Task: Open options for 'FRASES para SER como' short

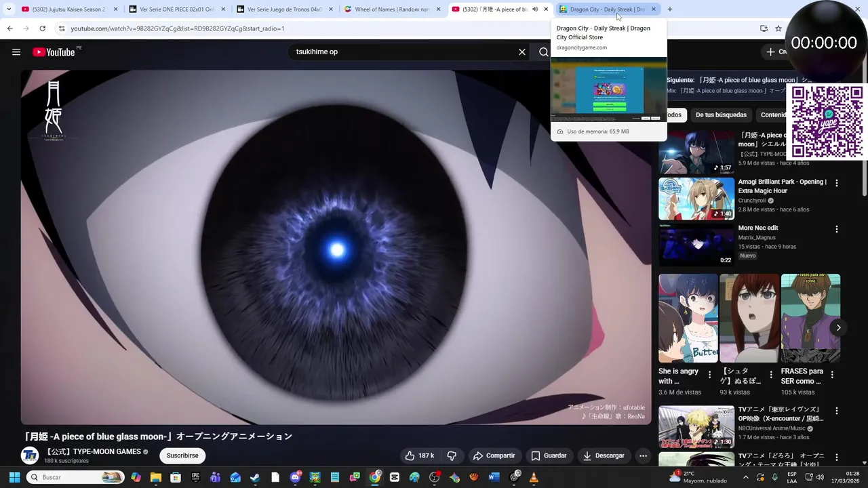Action: coord(832,374)
